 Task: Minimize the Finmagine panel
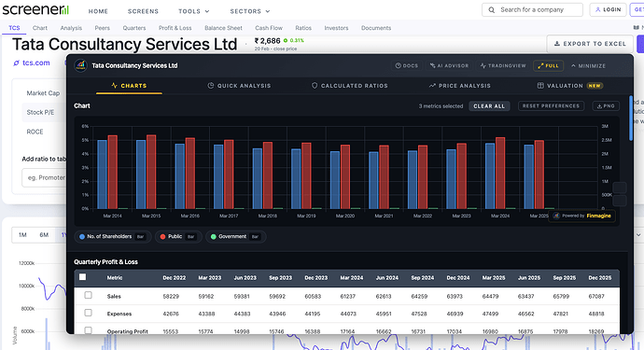(x=588, y=65)
